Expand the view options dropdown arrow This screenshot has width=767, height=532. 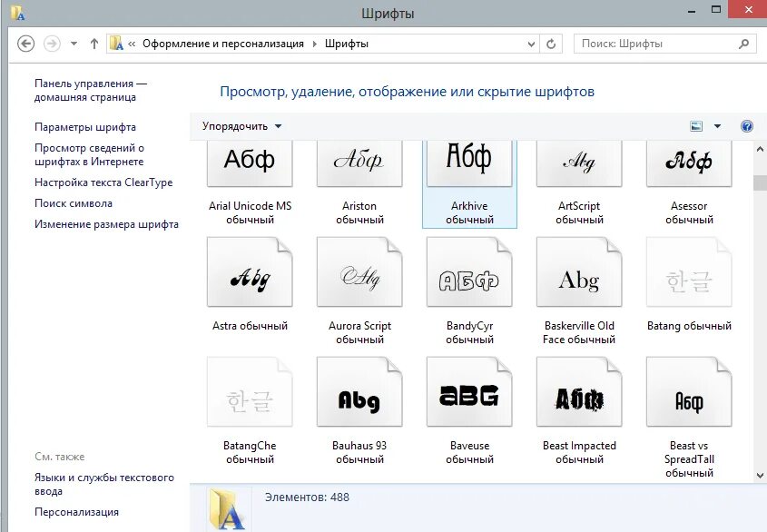point(717,126)
